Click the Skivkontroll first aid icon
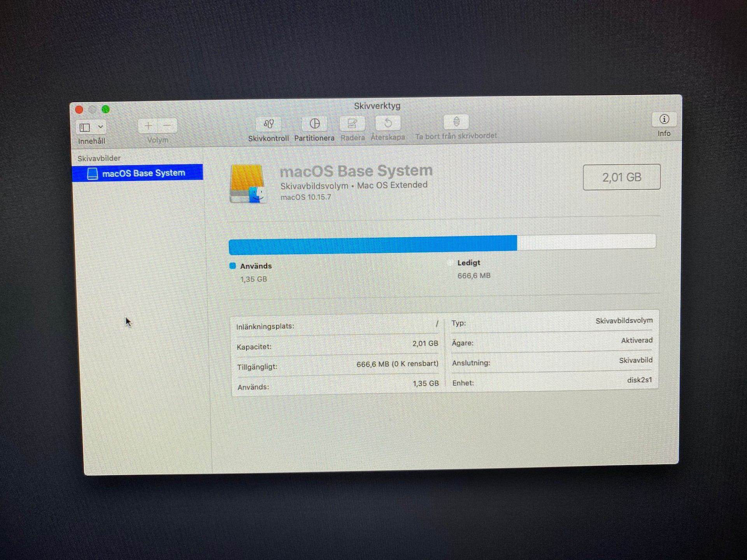This screenshot has height=560, width=747. pyautogui.click(x=268, y=124)
